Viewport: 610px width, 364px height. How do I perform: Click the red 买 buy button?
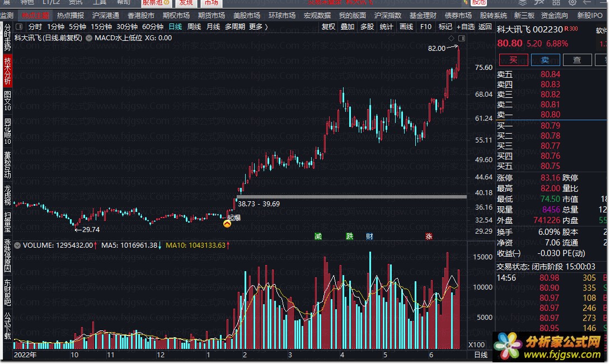click(x=514, y=60)
